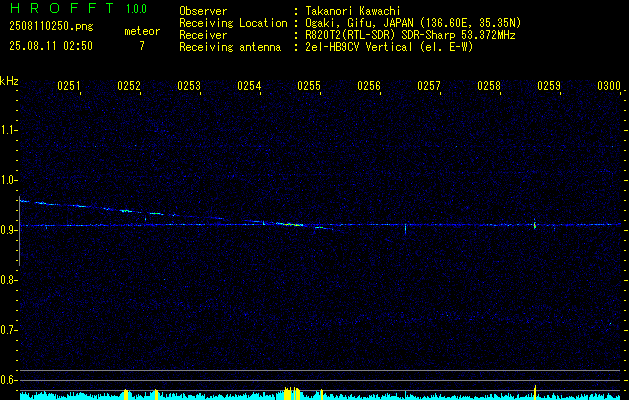Select filename 2508110250.png
629x400 pixels.
[51, 27]
